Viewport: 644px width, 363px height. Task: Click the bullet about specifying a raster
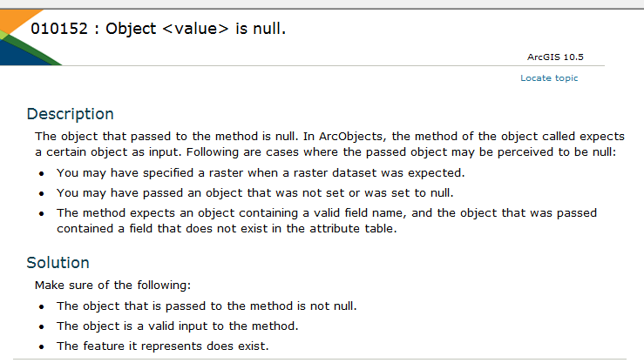(254, 172)
